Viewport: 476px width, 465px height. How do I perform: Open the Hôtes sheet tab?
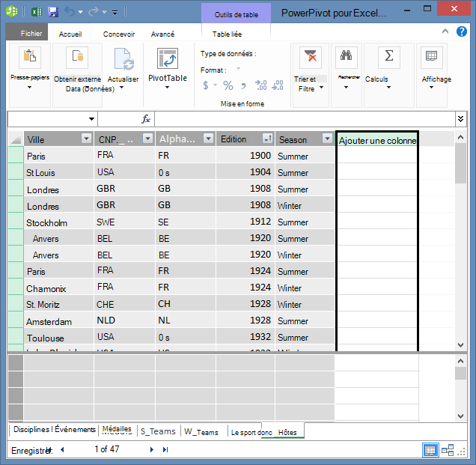coord(287,432)
